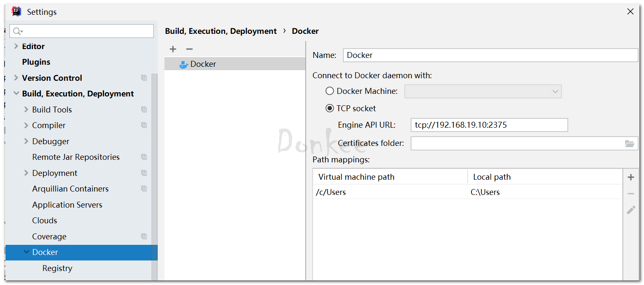
Task: Expand the Version Control node
Action: pos(16,78)
